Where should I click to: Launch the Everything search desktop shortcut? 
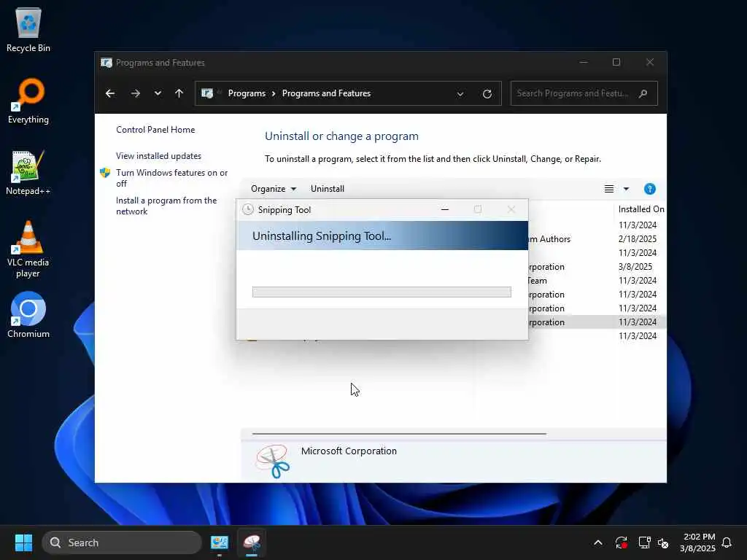click(28, 101)
